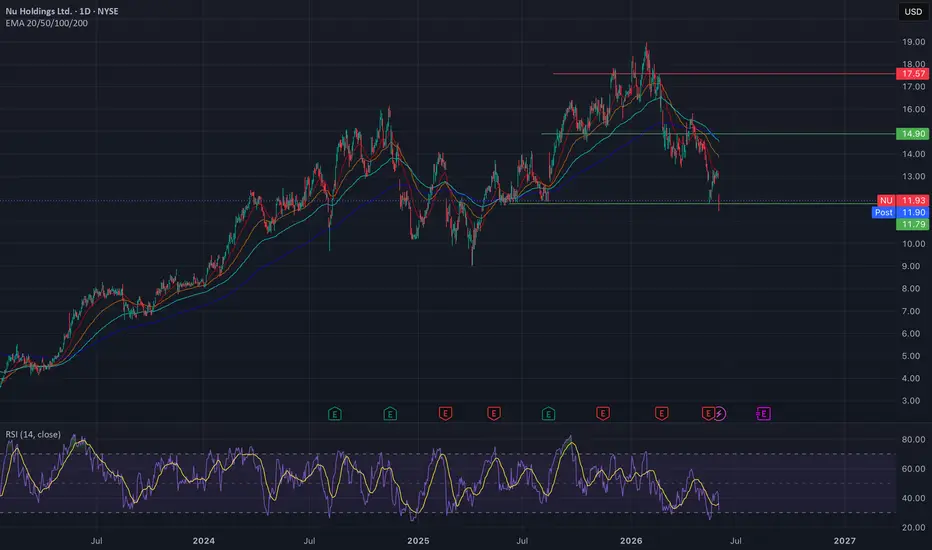Click the 2026 label on time axis
Image resolution: width=932 pixels, height=550 pixels.
631,540
